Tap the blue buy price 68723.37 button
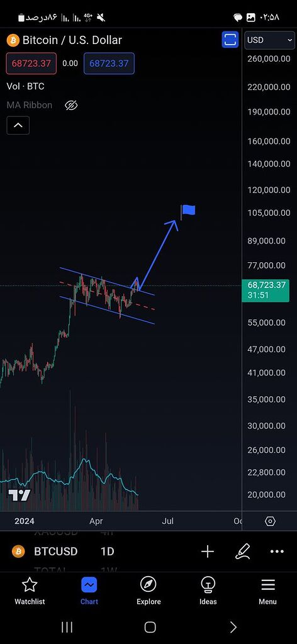Viewport: 297px width, 644px height. (x=109, y=64)
